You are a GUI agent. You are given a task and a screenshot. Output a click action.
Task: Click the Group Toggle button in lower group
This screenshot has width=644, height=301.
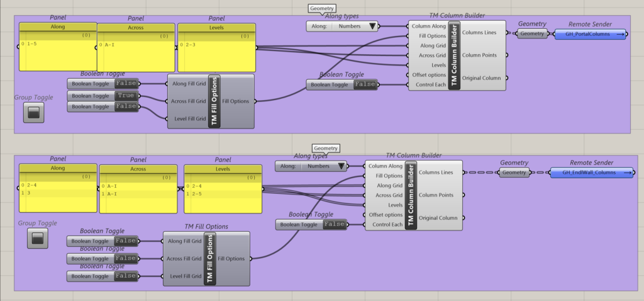coord(37,238)
